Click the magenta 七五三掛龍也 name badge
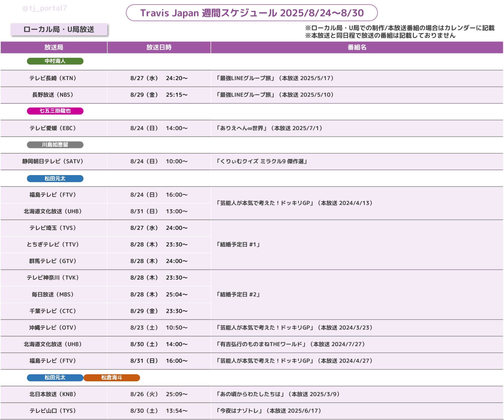504x420 pixels. point(55,111)
